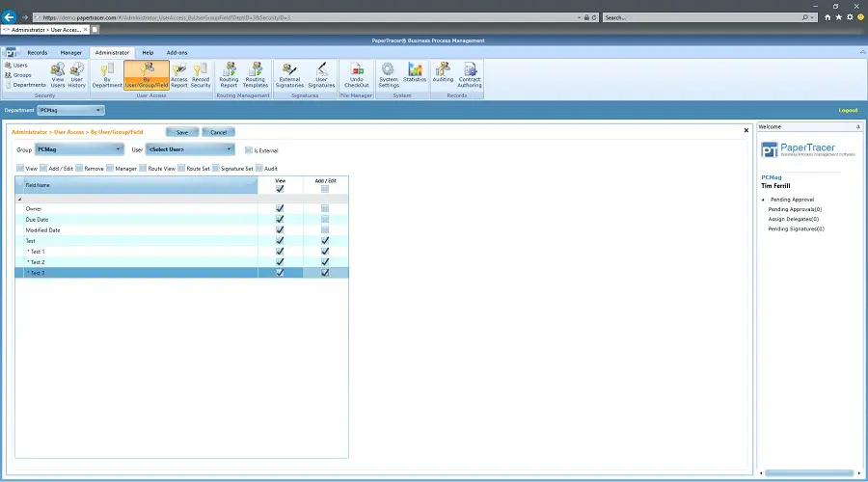This screenshot has width=868, height=482.
Task: Click the Welcome panel horizontal scrollbar
Action: point(809,473)
